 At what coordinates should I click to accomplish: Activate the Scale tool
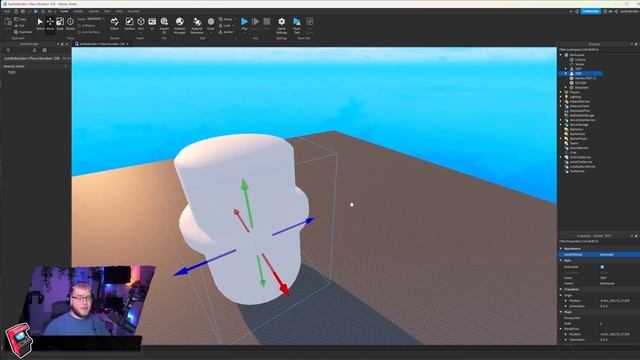[x=60, y=24]
